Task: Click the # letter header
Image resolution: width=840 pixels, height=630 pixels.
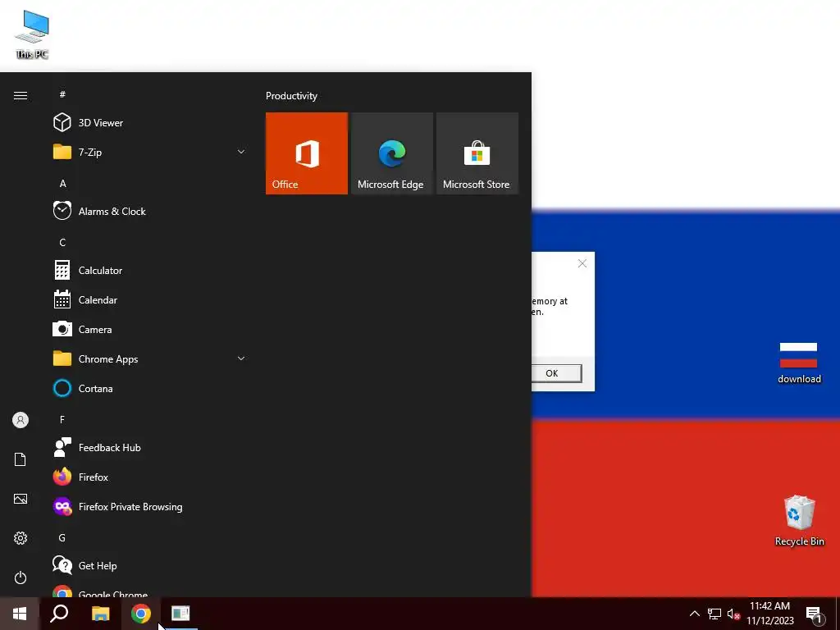Action: tap(62, 94)
